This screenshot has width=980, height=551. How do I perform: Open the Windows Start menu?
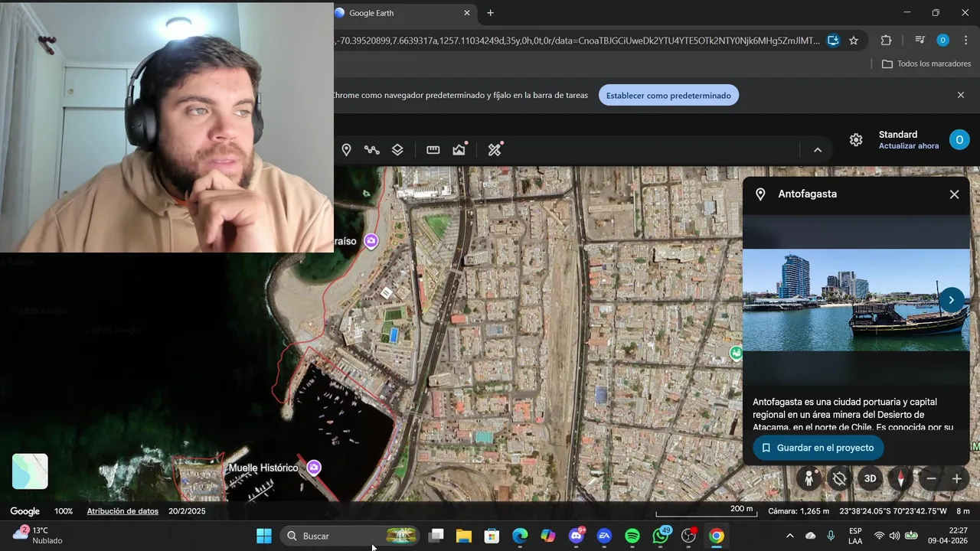tap(264, 536)
